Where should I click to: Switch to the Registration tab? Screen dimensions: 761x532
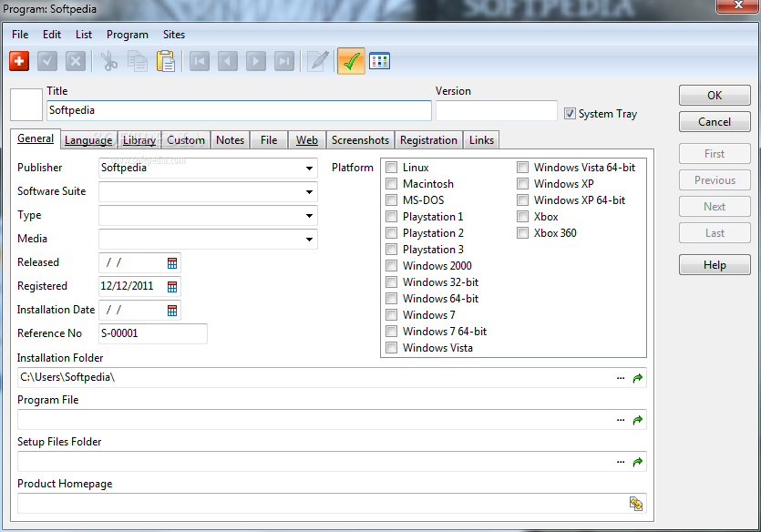(x=428, y=140)
